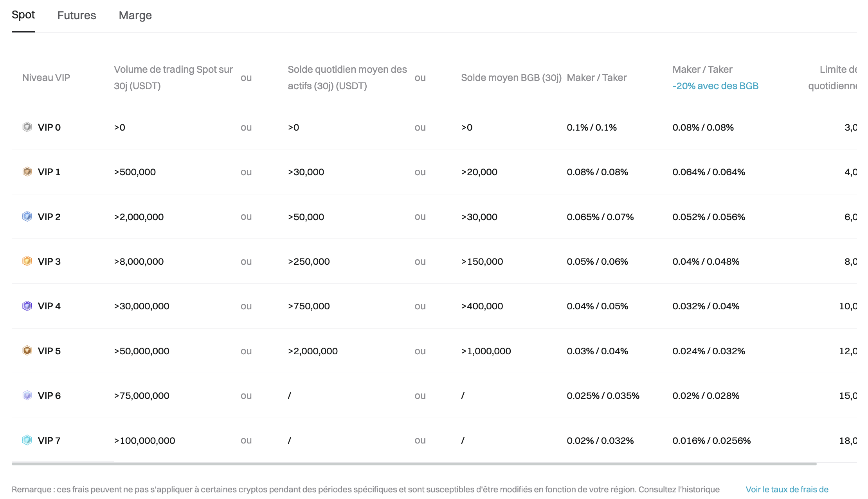Click the VIP 6 badge icon

click(27, 395)
